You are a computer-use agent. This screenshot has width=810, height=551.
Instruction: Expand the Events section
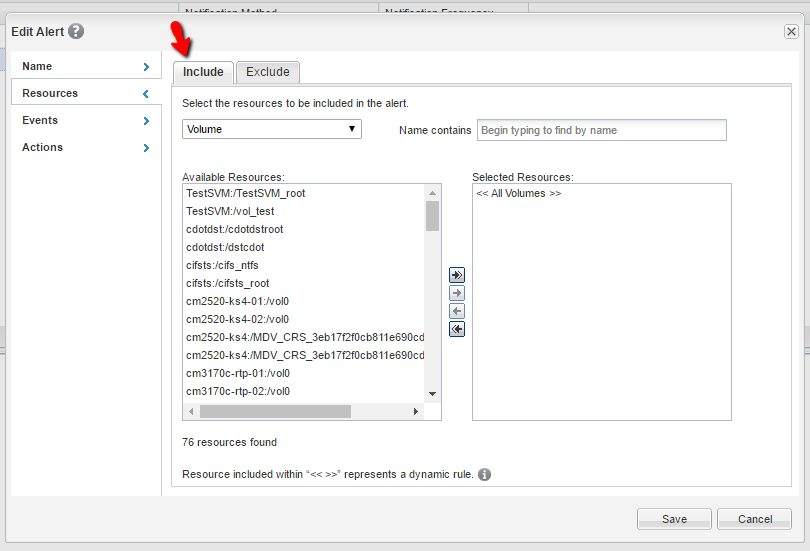[85, 120]
